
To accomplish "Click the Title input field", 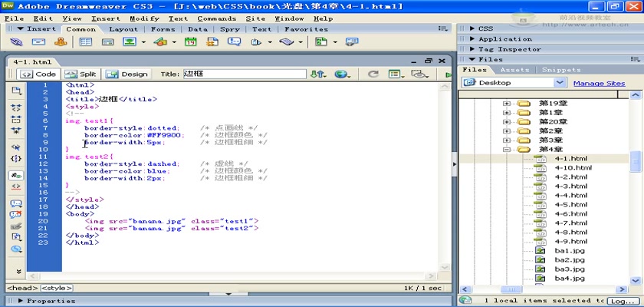I will tap(245, 74).
